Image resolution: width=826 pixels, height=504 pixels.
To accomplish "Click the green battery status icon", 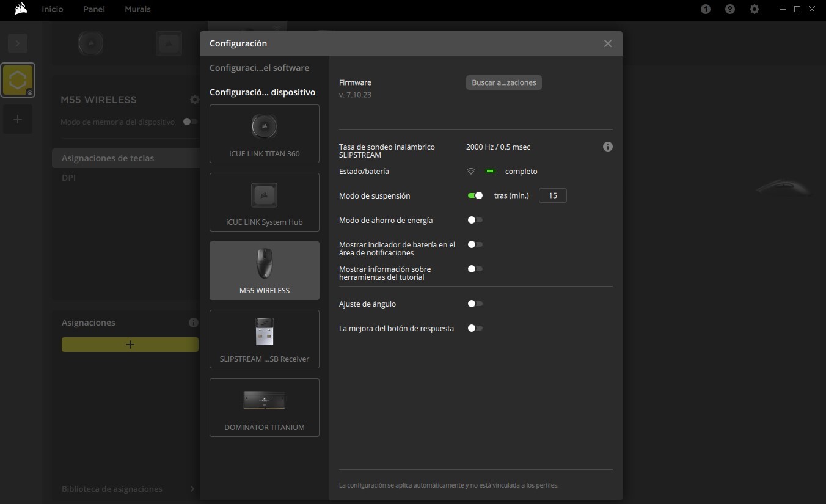I will click(x=490, y=172).
